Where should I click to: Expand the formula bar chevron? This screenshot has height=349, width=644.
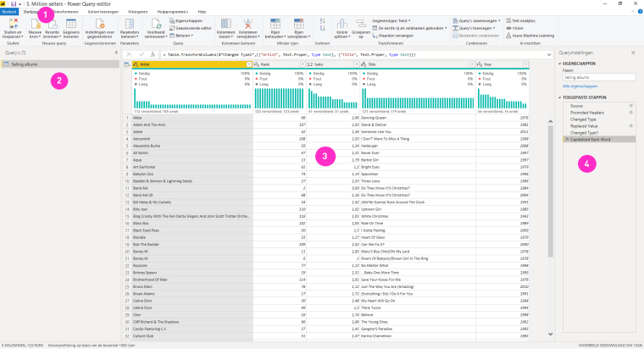tap(549, 54)
